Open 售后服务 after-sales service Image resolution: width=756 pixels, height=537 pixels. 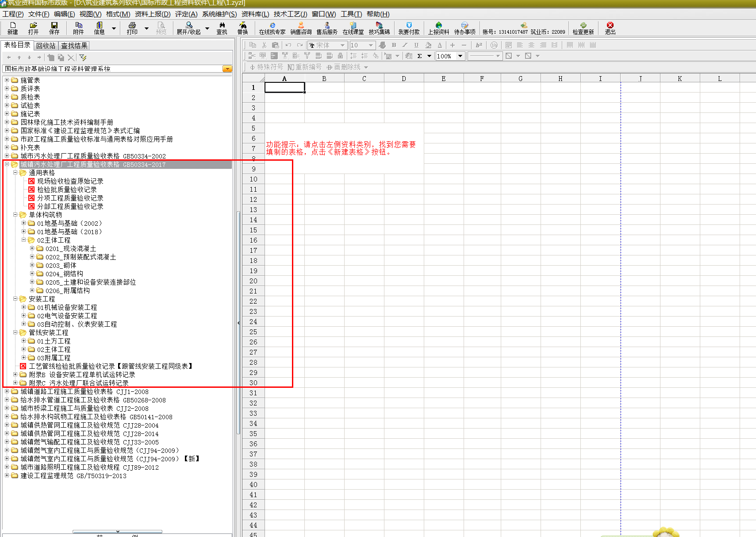[327, 28]
